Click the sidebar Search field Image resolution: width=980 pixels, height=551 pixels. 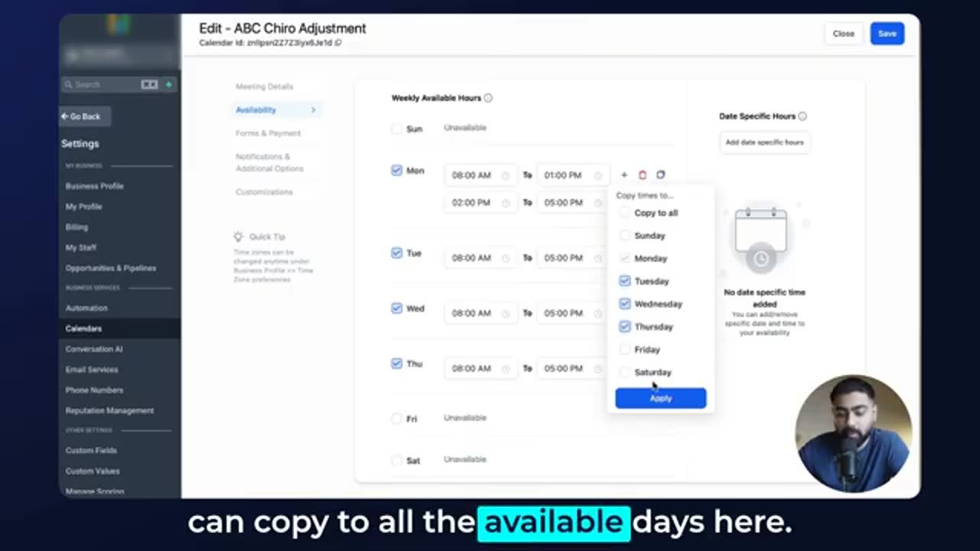119,84
